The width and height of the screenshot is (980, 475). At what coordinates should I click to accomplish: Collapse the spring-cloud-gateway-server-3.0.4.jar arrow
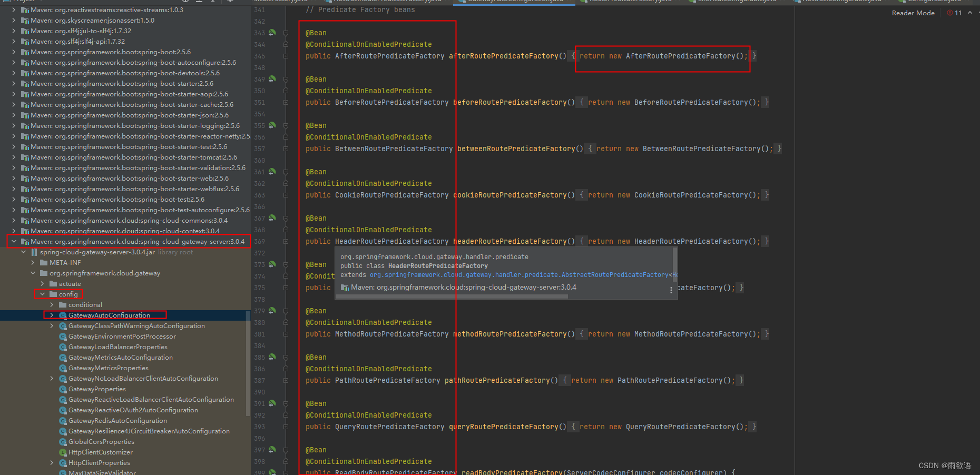[x=23, y=252]
